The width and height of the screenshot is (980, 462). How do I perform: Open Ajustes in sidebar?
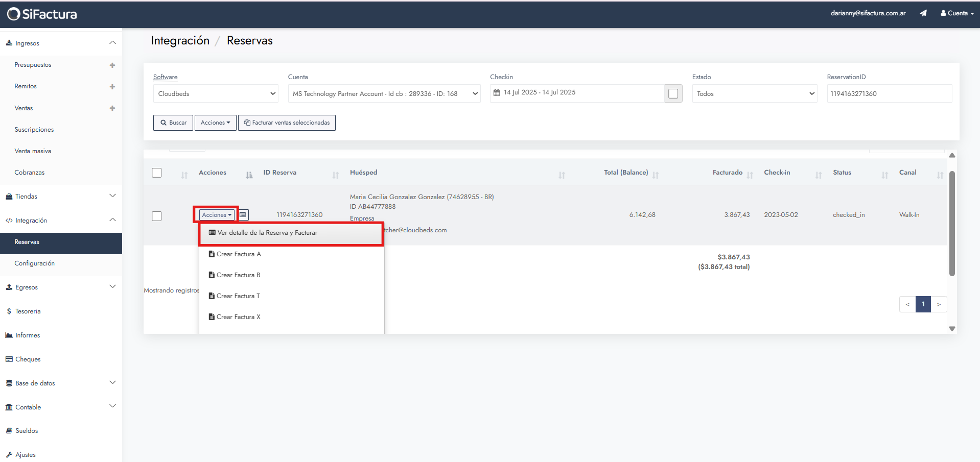click(26, 455)
